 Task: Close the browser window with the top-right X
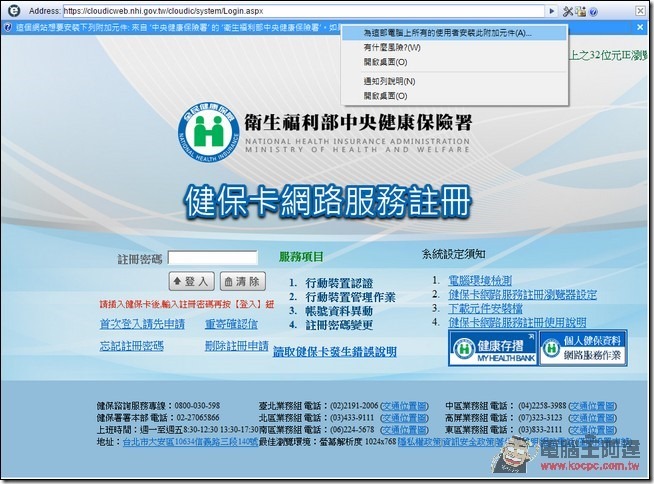click(640, 11)
